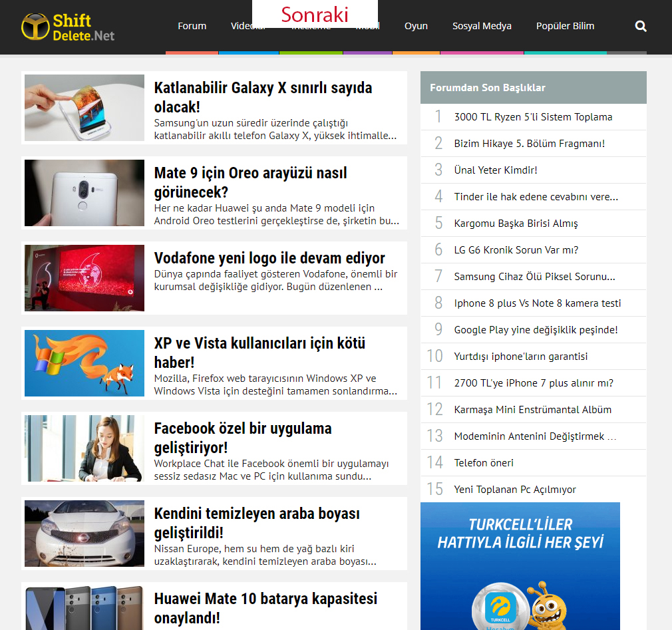Open forum topic 2700 TL'ye iPhone 7 plus
This screenshot has width=672, height=630.
[x=534, y=383]
